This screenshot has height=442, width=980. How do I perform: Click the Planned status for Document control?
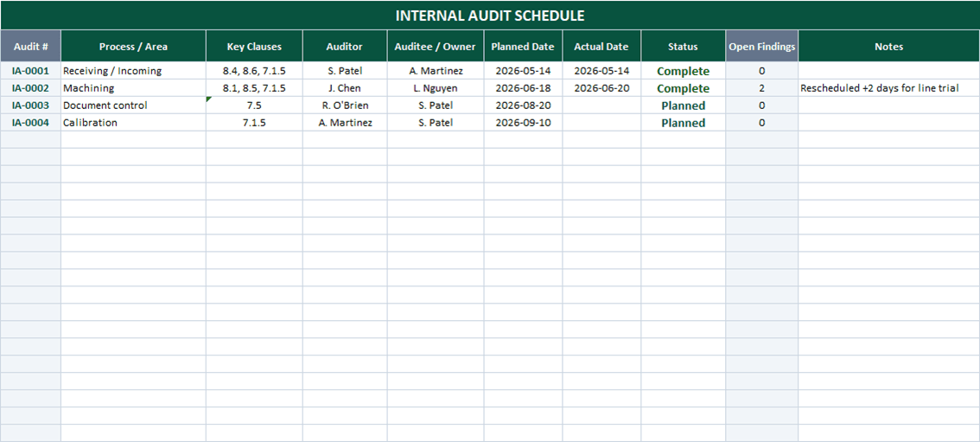pos(683,105)
